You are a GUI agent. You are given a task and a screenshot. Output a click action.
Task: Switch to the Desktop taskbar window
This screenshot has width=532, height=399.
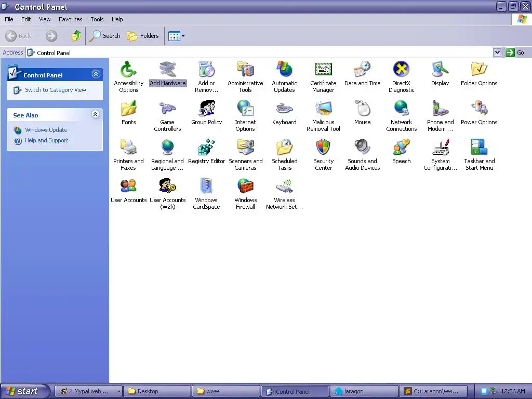click(157, 391)
